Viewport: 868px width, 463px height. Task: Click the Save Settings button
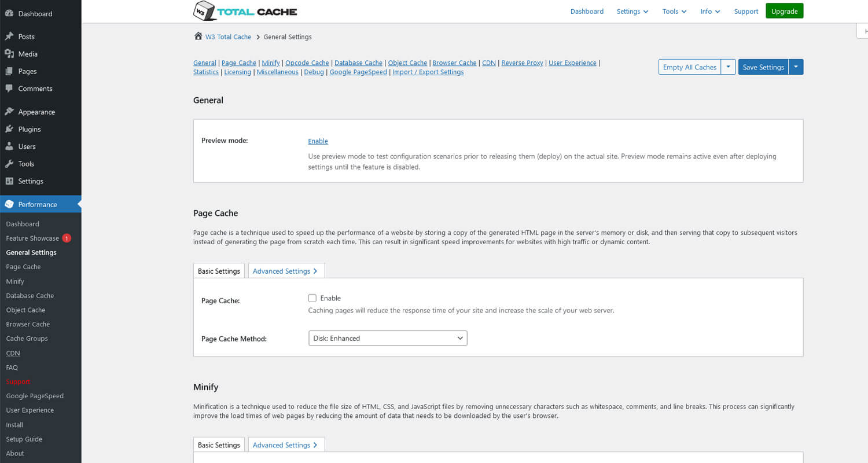tap(763, 67)
